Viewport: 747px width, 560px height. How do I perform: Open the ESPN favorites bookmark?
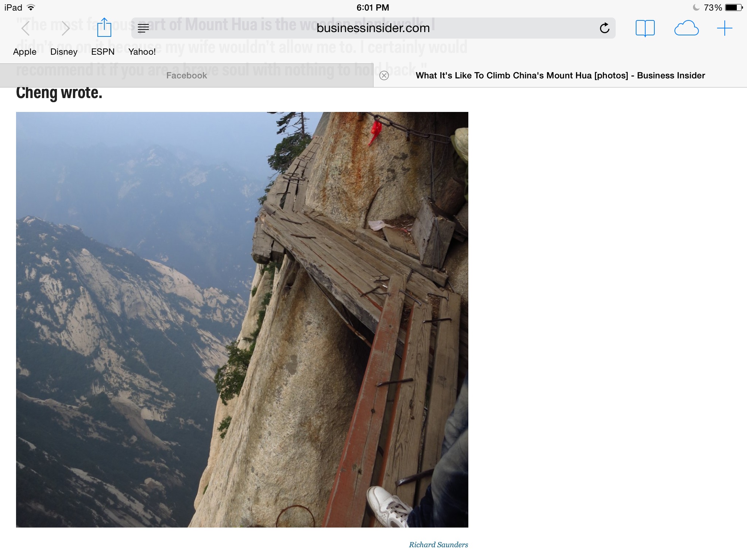click(103, 52)
